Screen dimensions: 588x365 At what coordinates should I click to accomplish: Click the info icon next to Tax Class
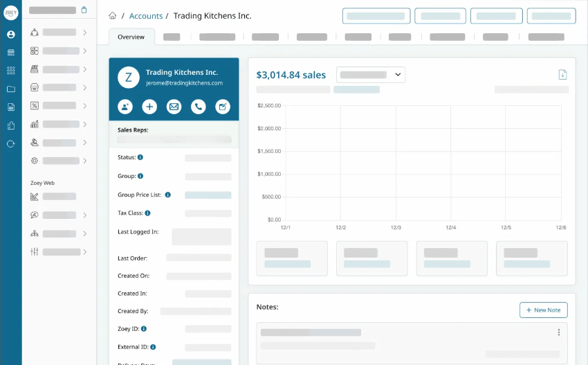(x=148, y=213)
